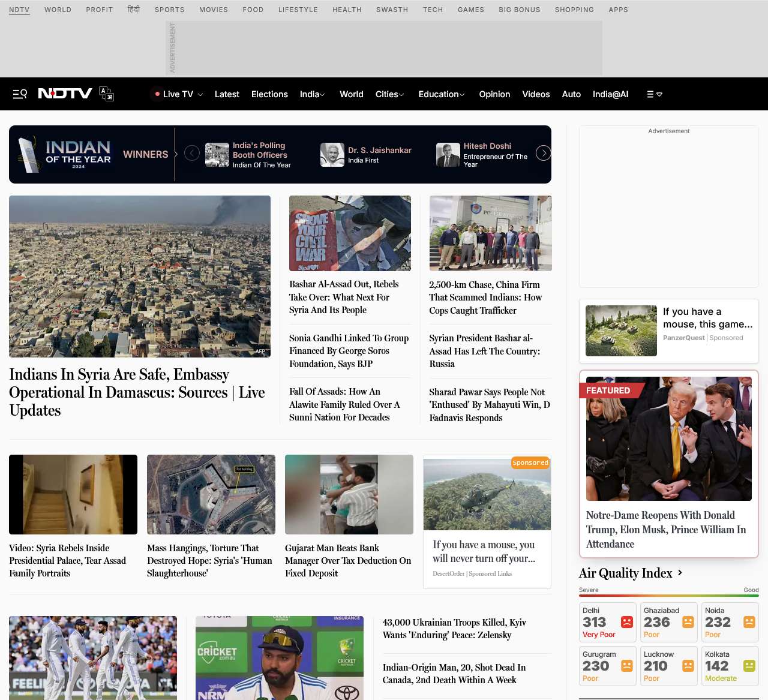Click Gujarat bank manager fight thumbnail
Screen dimensions: 768x700
[x=349, y=494]
